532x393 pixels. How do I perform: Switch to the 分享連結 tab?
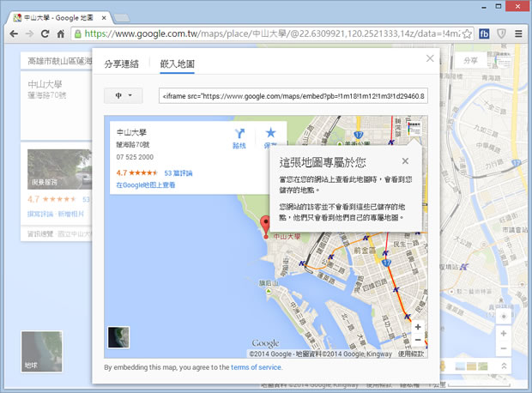click(x=121, y=63)
